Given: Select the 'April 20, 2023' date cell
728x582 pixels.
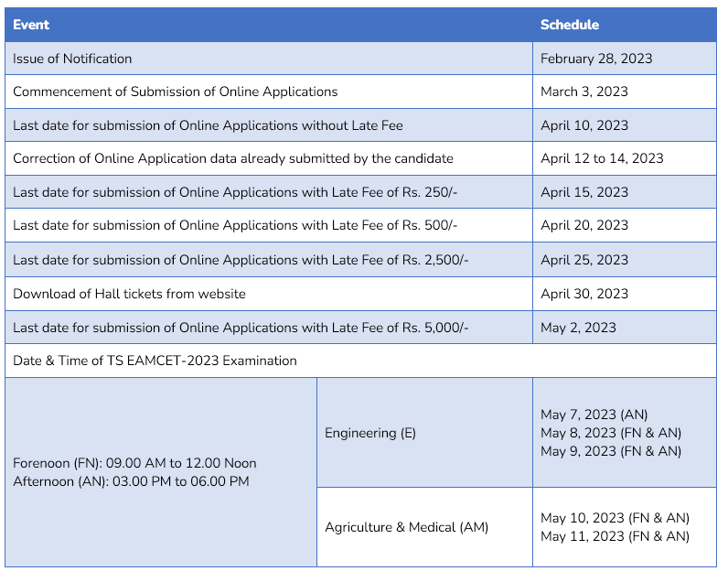Looking at the screenshot, I should tap(625, 225).
